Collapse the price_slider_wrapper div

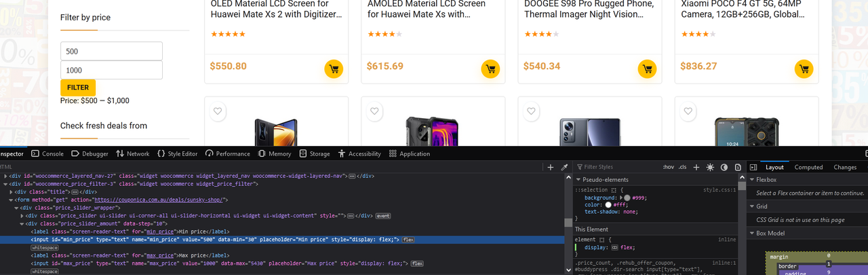[16, 208]
